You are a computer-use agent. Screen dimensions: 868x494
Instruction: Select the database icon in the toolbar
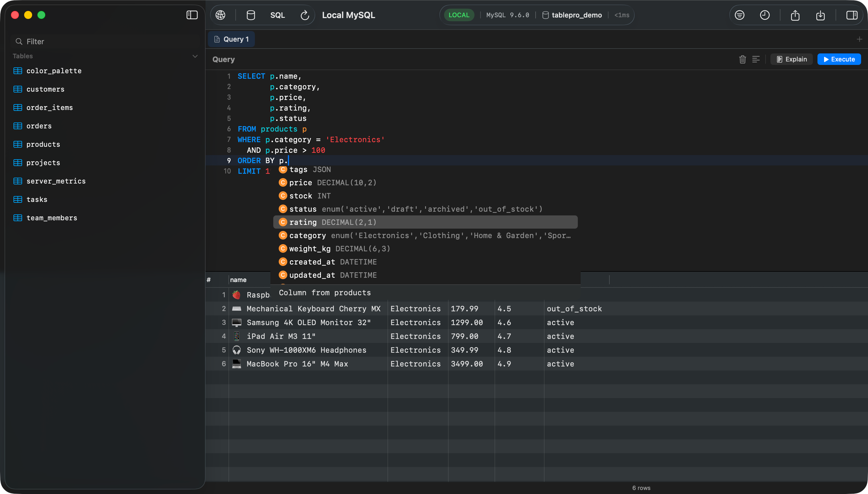pos(251,15)
